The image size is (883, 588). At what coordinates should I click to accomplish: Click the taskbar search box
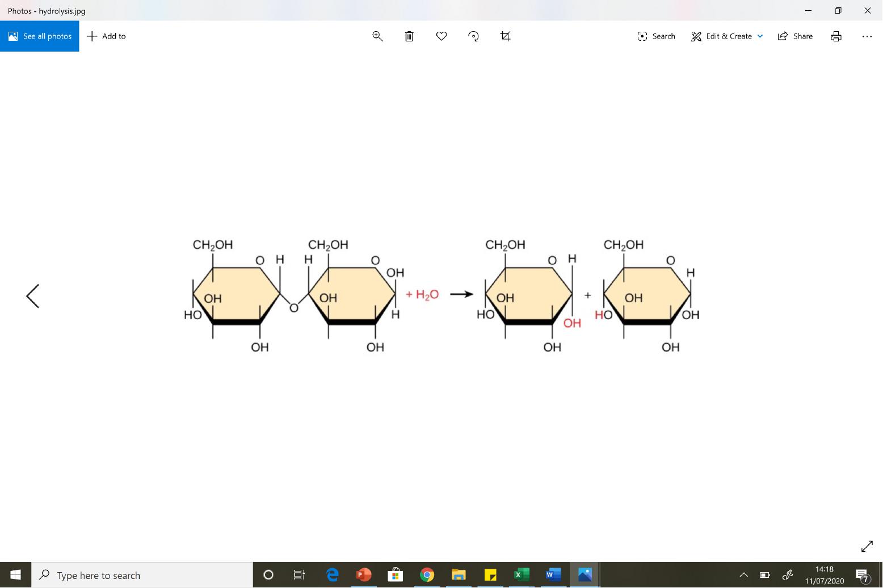coord(142,575)
